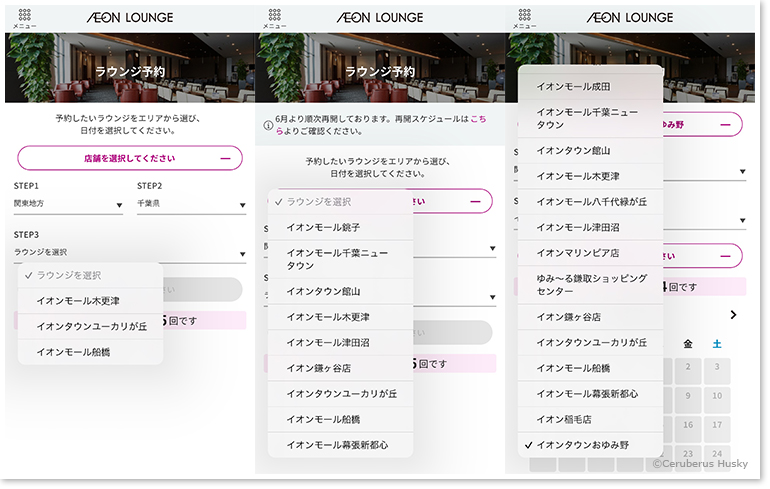
Task: Choose イオンマリンピア店 in right list
Action: click(590, 253)
